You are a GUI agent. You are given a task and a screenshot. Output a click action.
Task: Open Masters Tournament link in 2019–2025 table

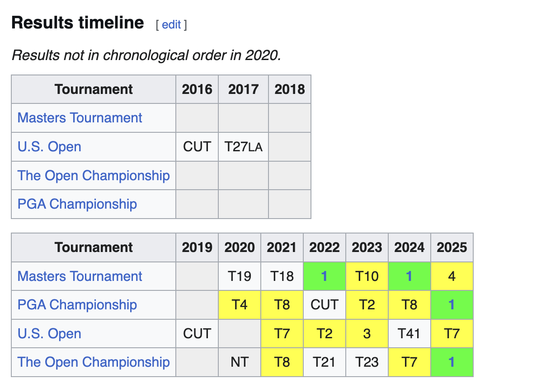80,276
